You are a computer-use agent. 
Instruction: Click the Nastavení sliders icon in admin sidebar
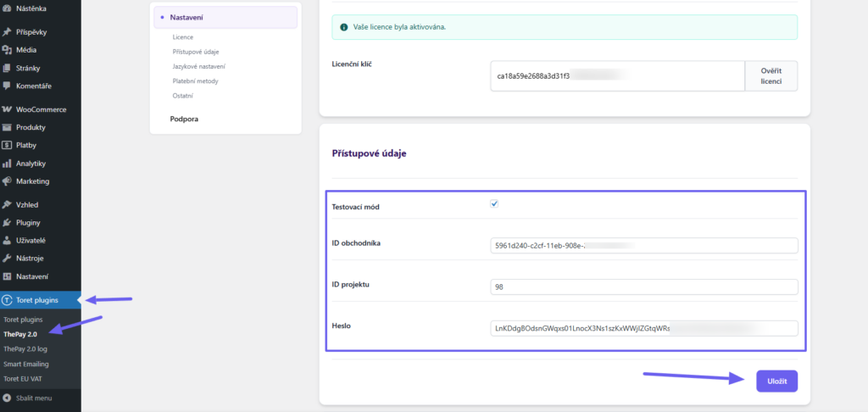point(7,276)
